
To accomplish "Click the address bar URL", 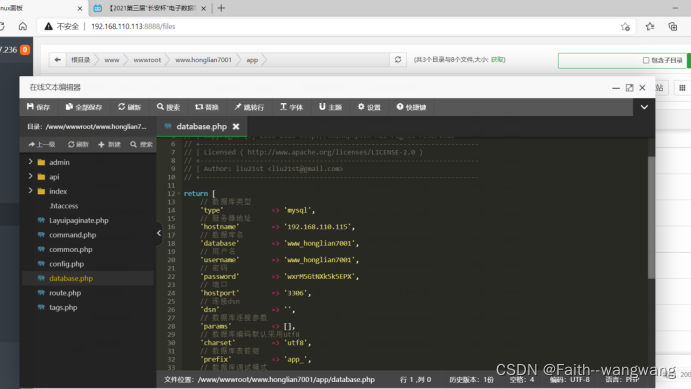I will (x=133, y=26).
